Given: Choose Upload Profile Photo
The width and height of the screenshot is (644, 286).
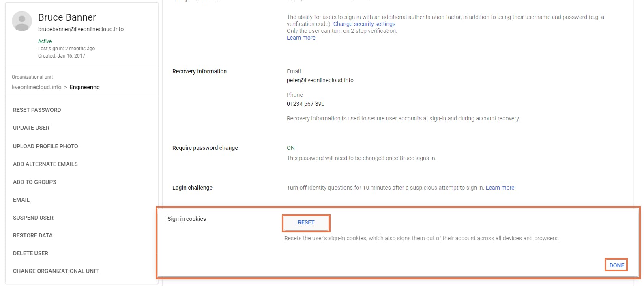Looking at the screenshot, I should [x=45, y=146].
